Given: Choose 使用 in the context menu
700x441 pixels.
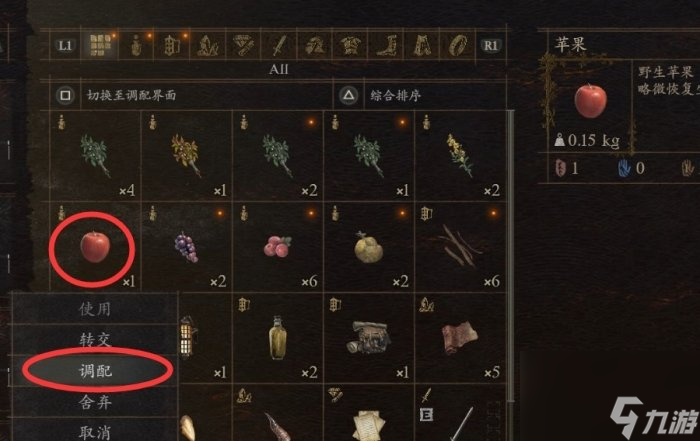Looking at the screenshot, I should coord(95,308).
